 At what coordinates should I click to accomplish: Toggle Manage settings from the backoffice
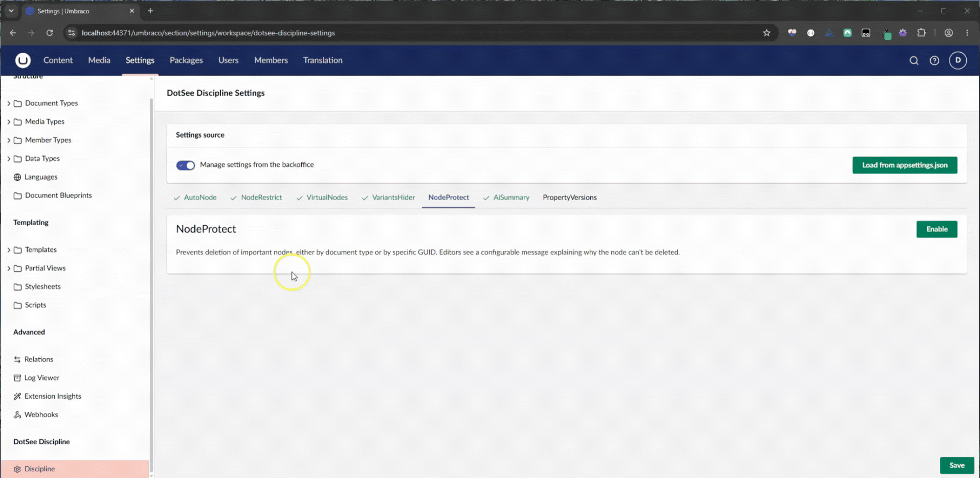tap(185, 165)
